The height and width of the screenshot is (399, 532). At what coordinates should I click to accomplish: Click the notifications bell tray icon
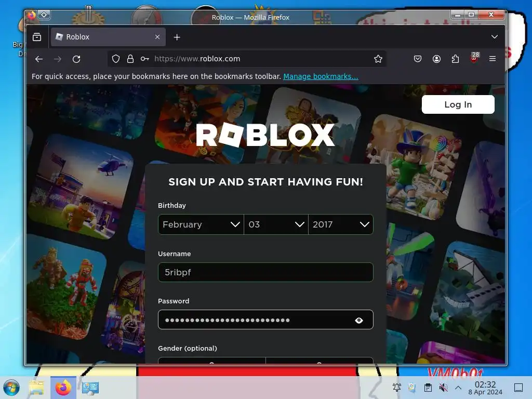pos(396,387)
